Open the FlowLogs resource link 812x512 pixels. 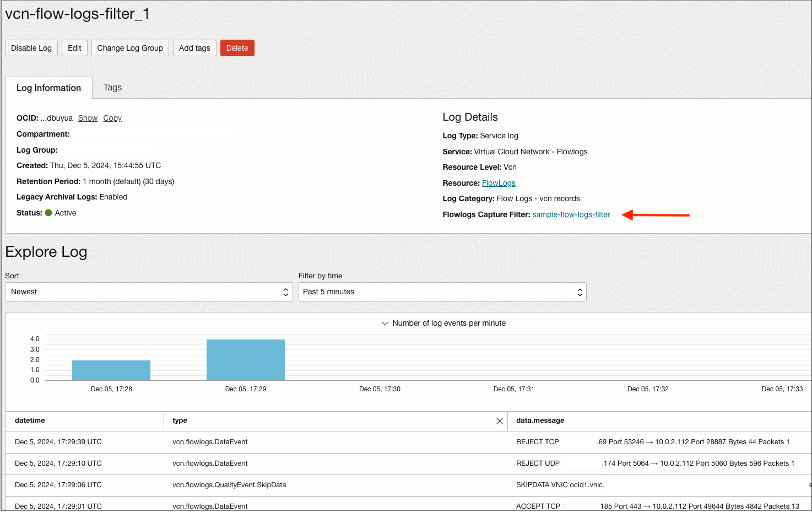[x=499, y=182]
